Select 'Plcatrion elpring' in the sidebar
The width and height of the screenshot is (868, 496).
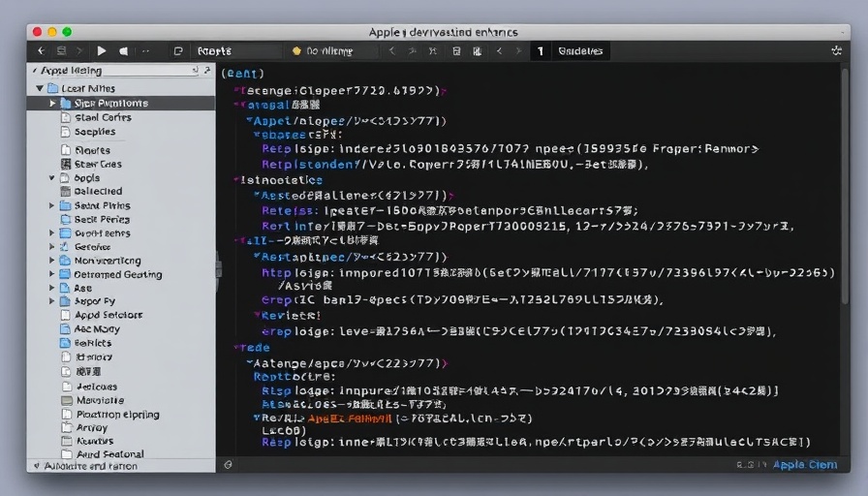[118, 414]
